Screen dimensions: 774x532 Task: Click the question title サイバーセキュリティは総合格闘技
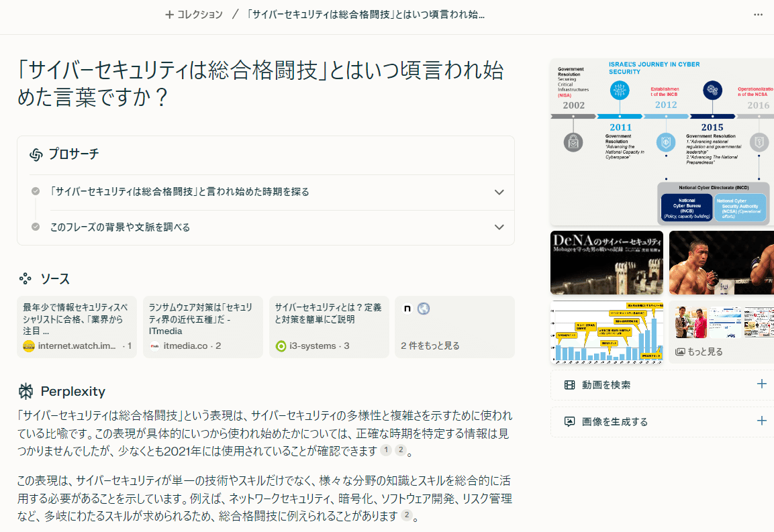pos(260,83)
